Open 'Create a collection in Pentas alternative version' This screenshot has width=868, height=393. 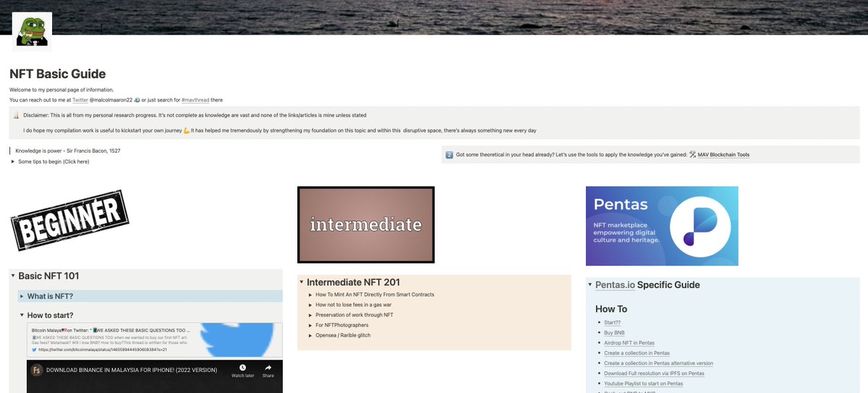point(658,363)
